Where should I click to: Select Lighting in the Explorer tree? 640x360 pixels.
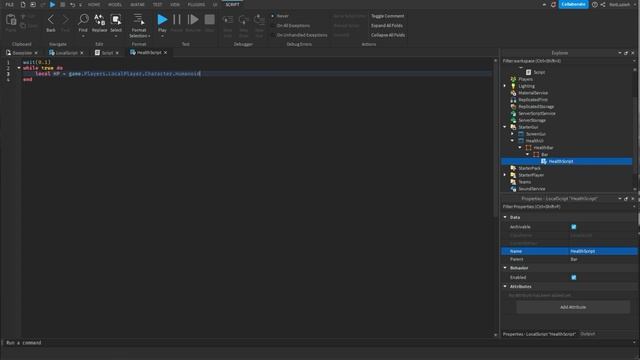pos(526,86)
